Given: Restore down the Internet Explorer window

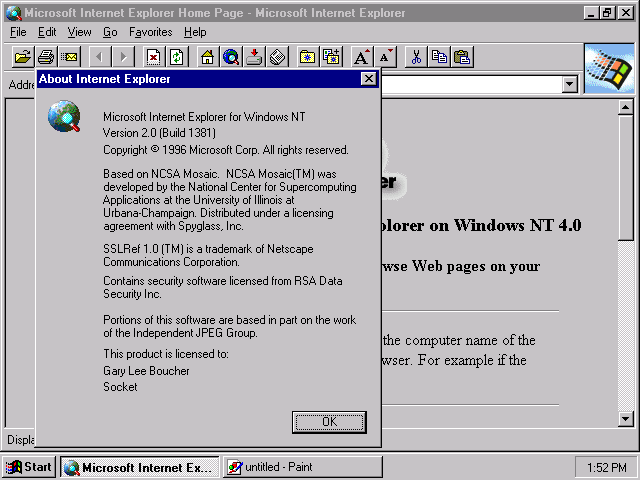Looking at the screenshot, I should coord(607,13).
